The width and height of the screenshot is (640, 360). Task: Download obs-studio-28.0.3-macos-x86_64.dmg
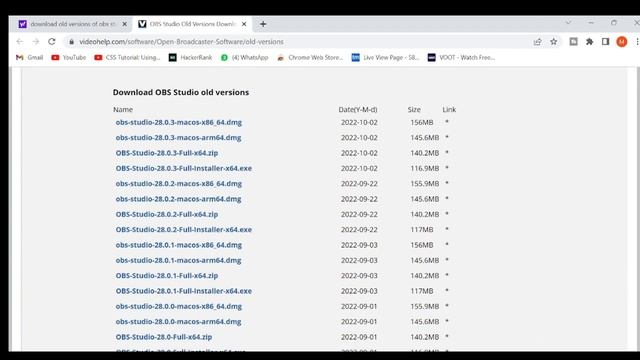(178, 122)
